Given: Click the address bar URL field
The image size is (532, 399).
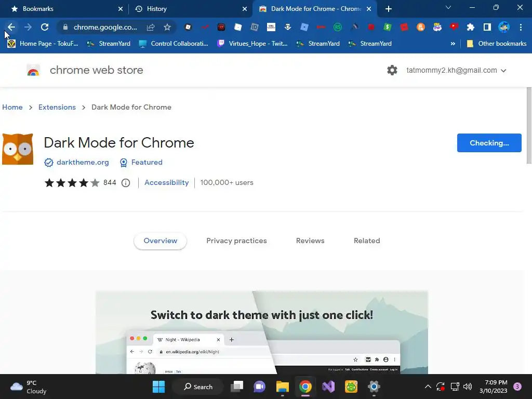Looking at the screenshot, I should pos(105,27).
